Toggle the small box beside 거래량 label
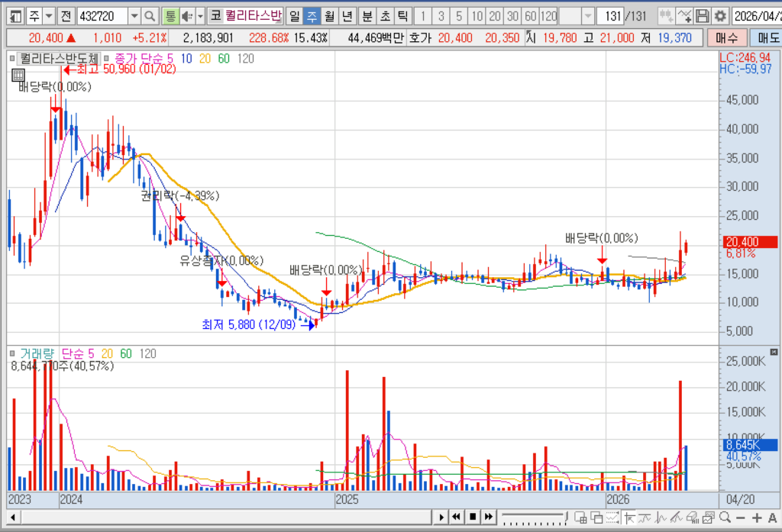The image size is (782, 532). click(12, 353)
